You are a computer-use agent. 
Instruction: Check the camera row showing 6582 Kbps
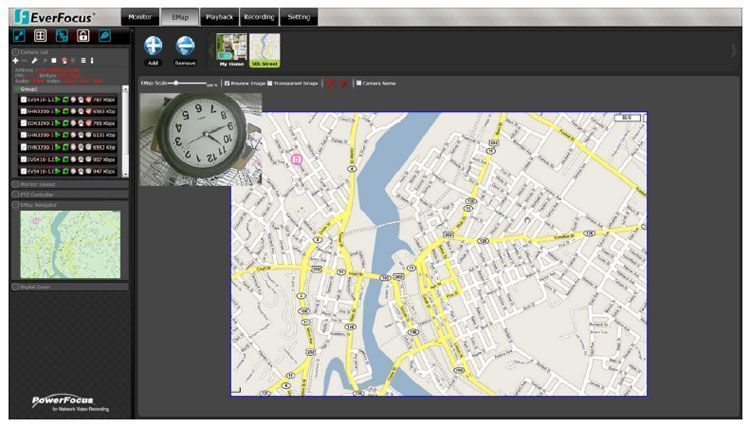pos(23,147)
